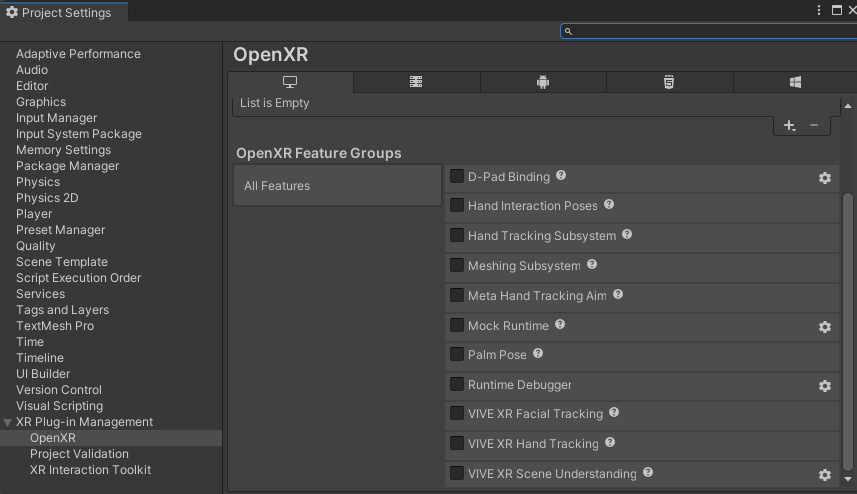Show help for Palm Pose

[538, 353]
